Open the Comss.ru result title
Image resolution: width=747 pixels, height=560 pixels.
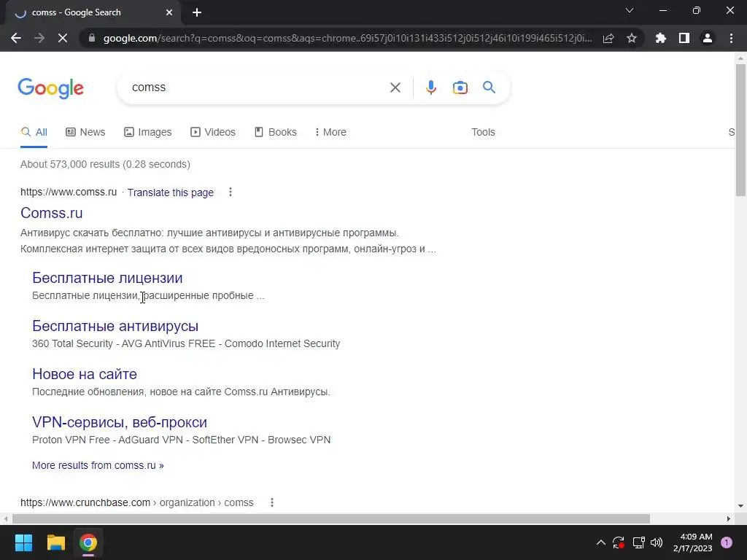(52, 213)
